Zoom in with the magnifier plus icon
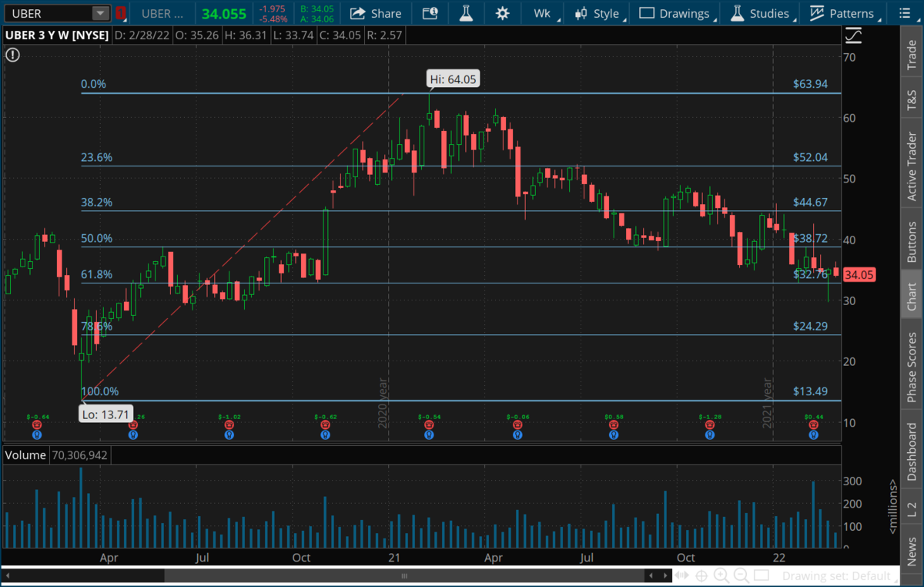The image size is (924, 587). [x=721, y=575]
